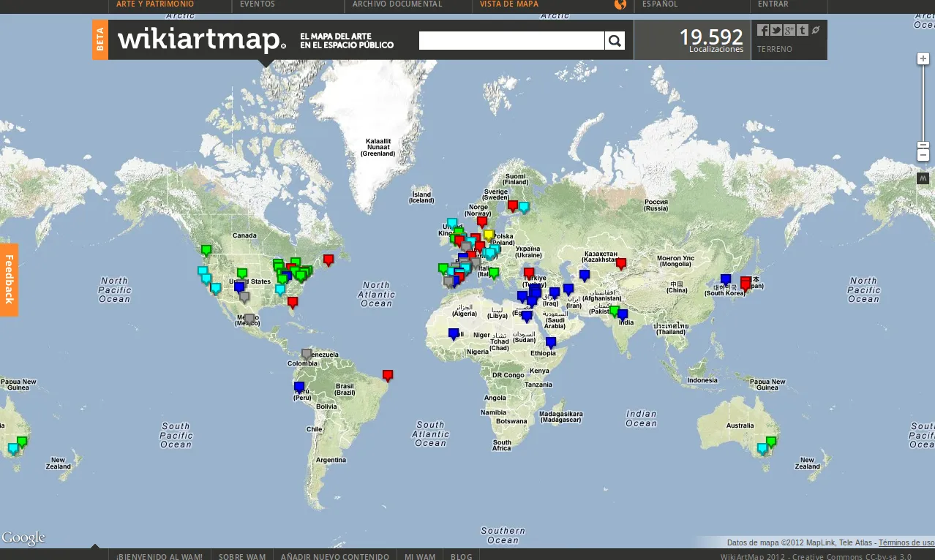Open Mi WAM in the footer
This screenshot has height=560, width=935.
pos(420,556)
